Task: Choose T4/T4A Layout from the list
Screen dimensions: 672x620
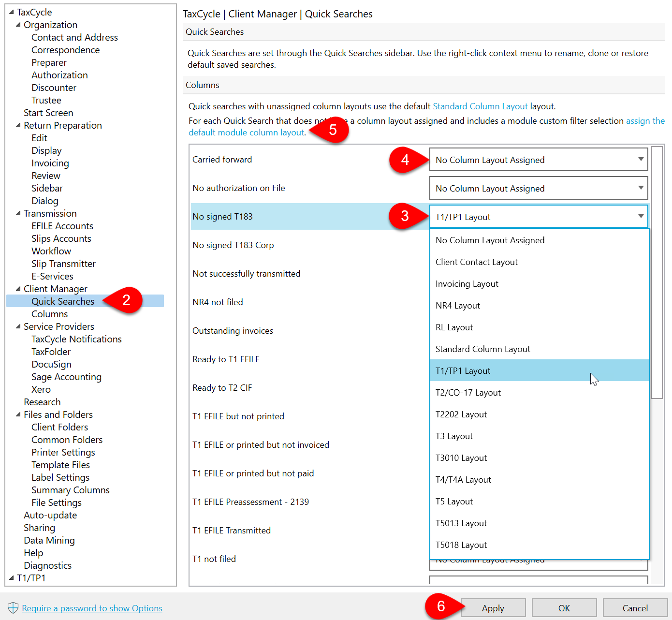Action: click(x=540, y=480)
